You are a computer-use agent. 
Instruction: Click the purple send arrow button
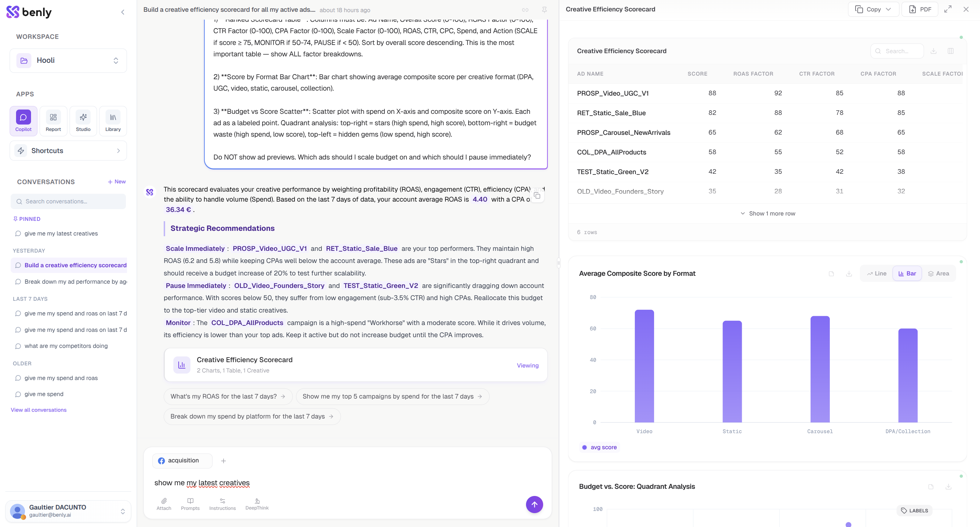534,505
